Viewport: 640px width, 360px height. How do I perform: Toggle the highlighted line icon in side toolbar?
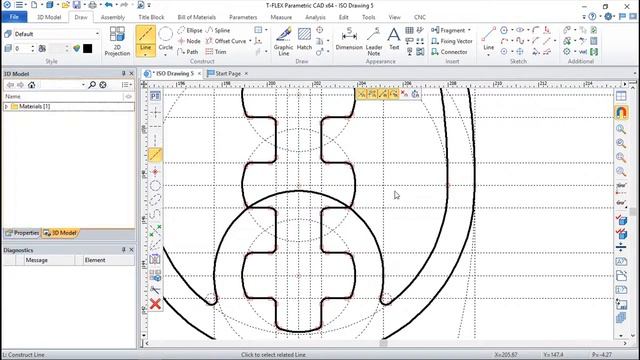[155, 155]
